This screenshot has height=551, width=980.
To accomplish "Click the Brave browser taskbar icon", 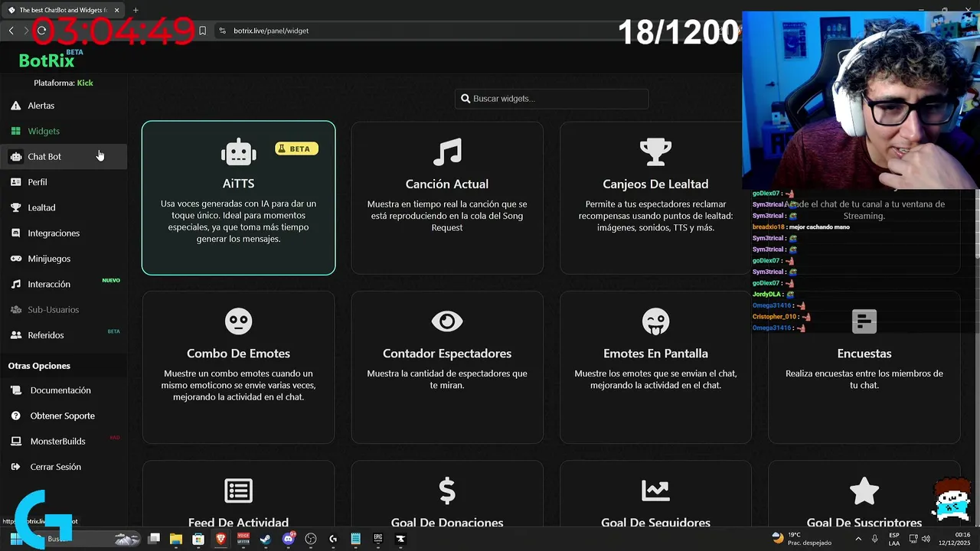I will tap(221, 539).
